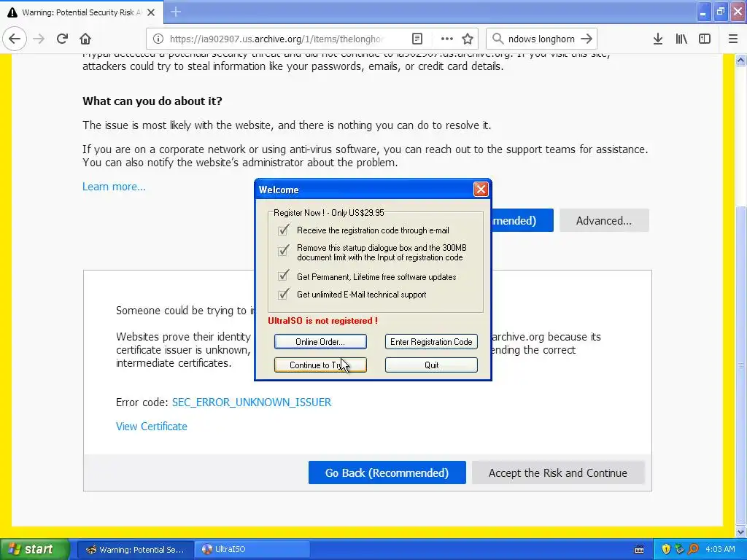This screenshot has width=747, height=560.
Task: Click the network tray icon
Action: 679,549
